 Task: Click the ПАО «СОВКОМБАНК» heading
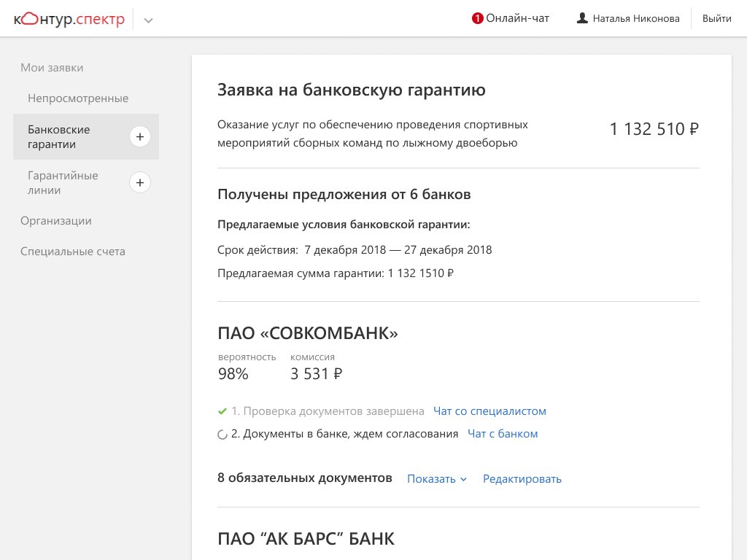pos(308,334)
